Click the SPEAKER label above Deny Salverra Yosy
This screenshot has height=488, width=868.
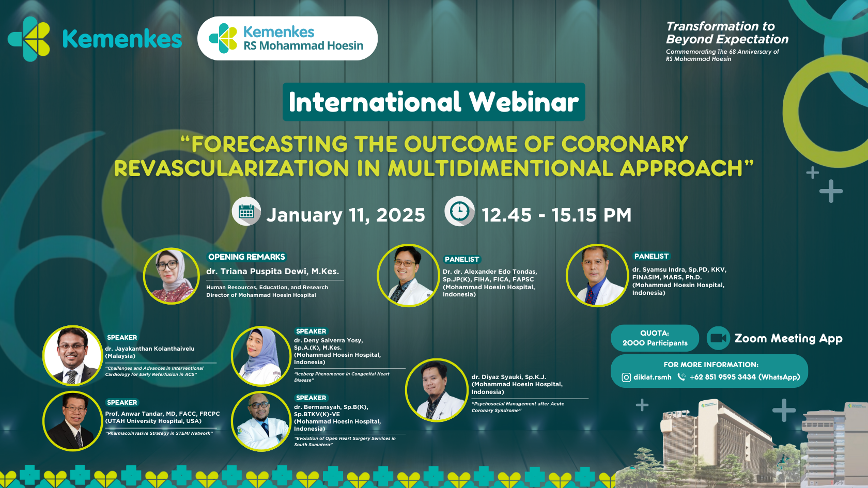coord(311,332)
